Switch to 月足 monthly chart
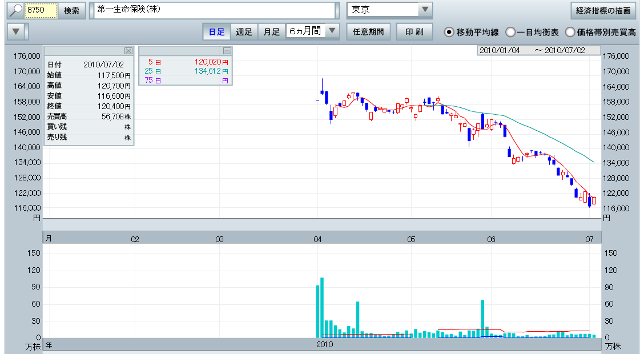Screen dimensions: 644x354 click(271, 32)
